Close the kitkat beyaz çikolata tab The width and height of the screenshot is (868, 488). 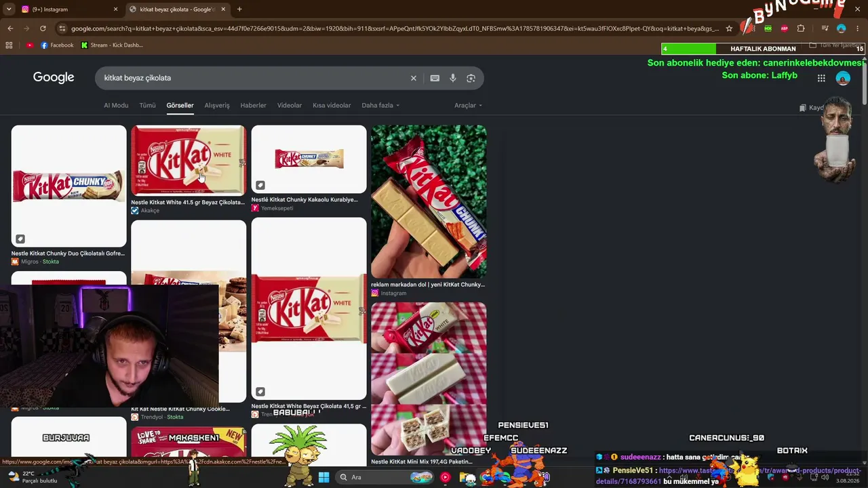click(223, 9)
